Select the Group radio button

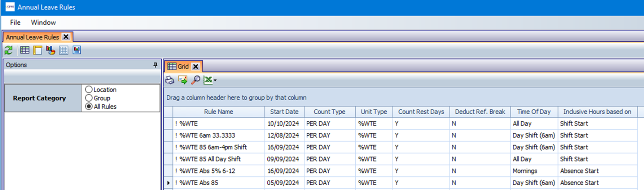coord(89,98)
